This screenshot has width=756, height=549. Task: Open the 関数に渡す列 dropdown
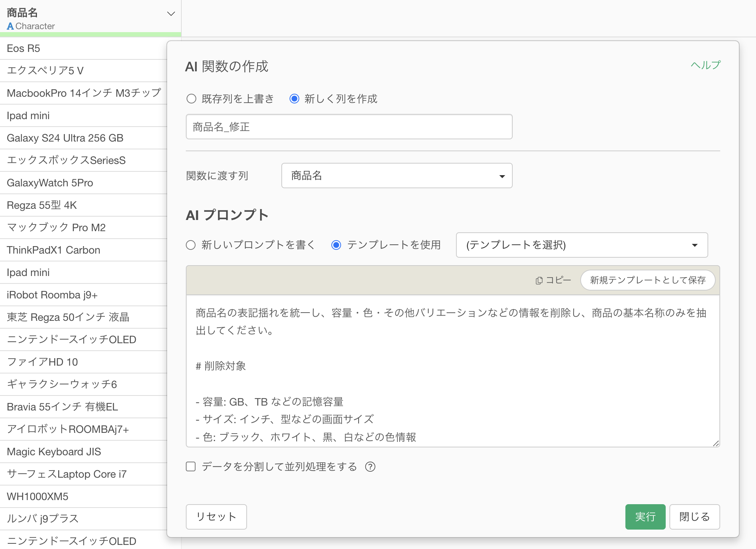[397, 176]
